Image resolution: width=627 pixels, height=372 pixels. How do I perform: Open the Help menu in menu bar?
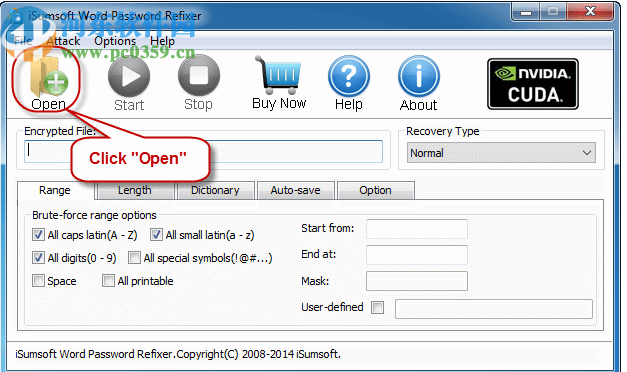point(162,41)
